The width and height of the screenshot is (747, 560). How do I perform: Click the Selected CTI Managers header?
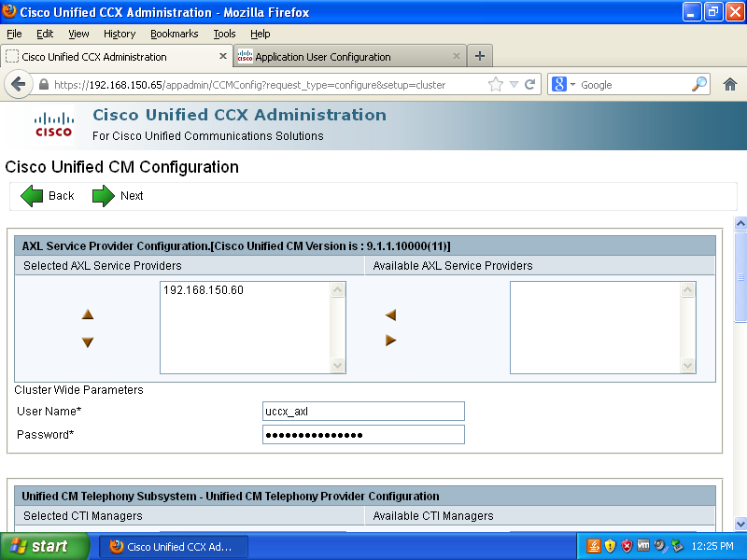(83, 516)
